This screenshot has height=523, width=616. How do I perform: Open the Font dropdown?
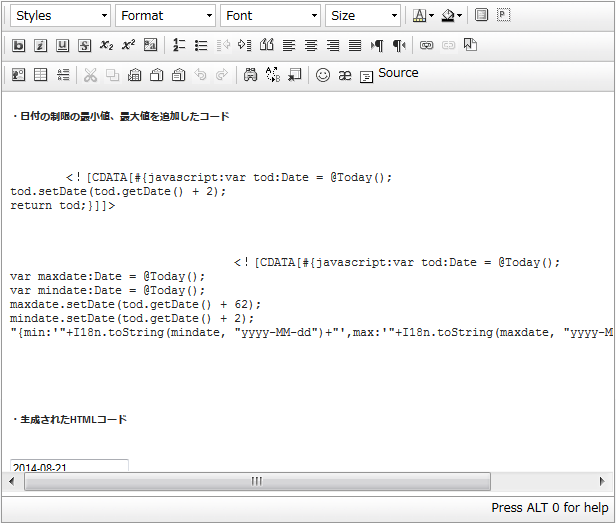[x=270, y=16]
